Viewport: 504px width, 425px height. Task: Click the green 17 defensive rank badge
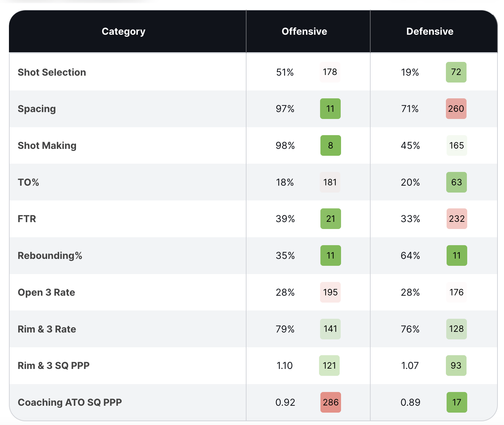coord(457,402)
